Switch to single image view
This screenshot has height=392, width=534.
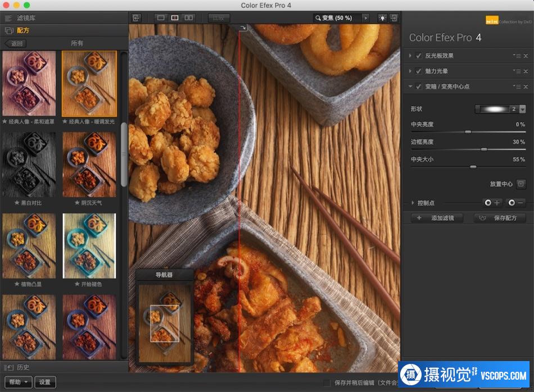pos(161,18)
